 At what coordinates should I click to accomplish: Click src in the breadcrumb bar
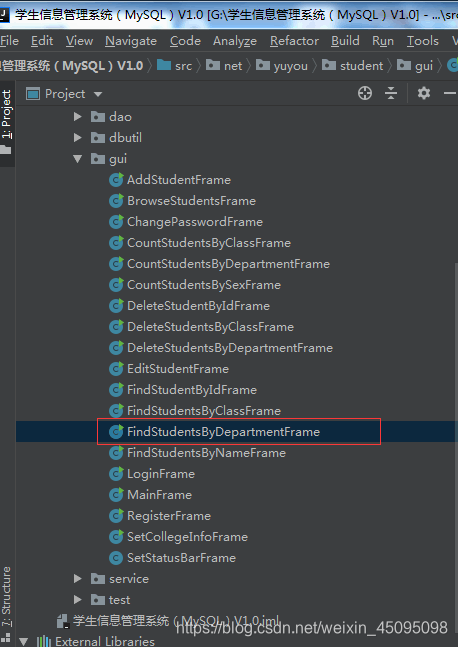[175, 66]
